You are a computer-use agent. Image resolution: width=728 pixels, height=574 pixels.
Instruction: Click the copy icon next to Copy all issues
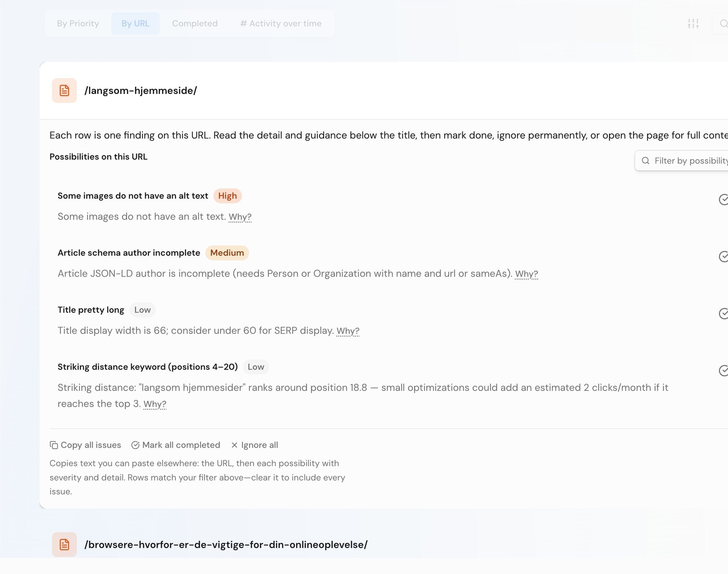[54, 445]
